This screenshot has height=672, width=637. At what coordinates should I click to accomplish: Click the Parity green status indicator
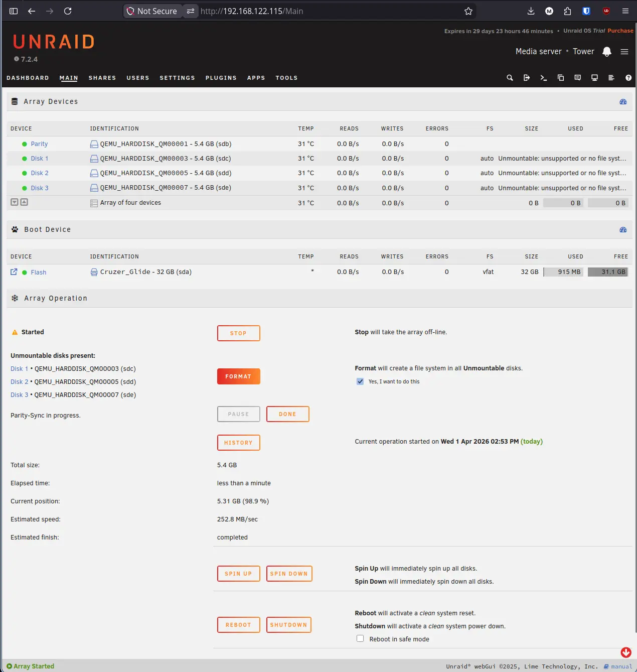[25, 144]
